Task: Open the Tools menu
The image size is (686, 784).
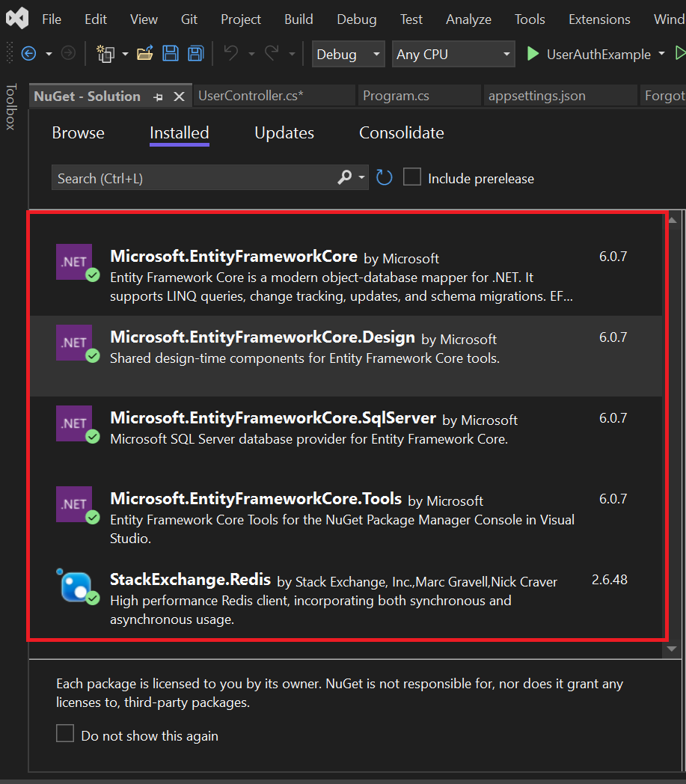Action: (x=530, y=19)
